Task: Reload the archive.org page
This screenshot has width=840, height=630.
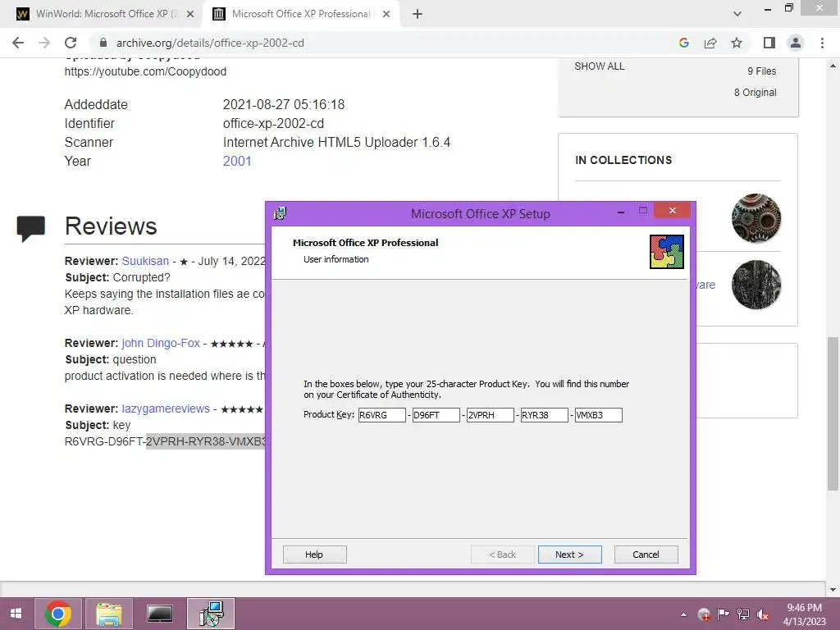Action: click(x=71, y=43)
